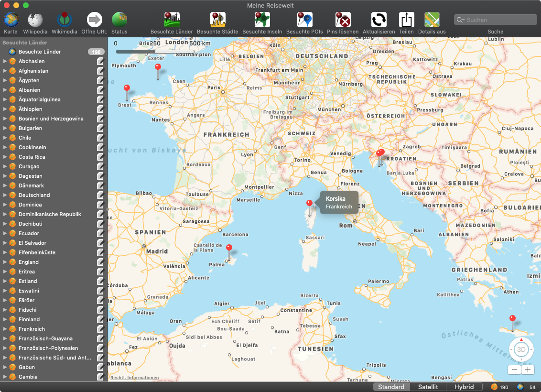Click the Aktualisieren refresh icon
This screenshot has height=392, width=541.
point(379,20)
